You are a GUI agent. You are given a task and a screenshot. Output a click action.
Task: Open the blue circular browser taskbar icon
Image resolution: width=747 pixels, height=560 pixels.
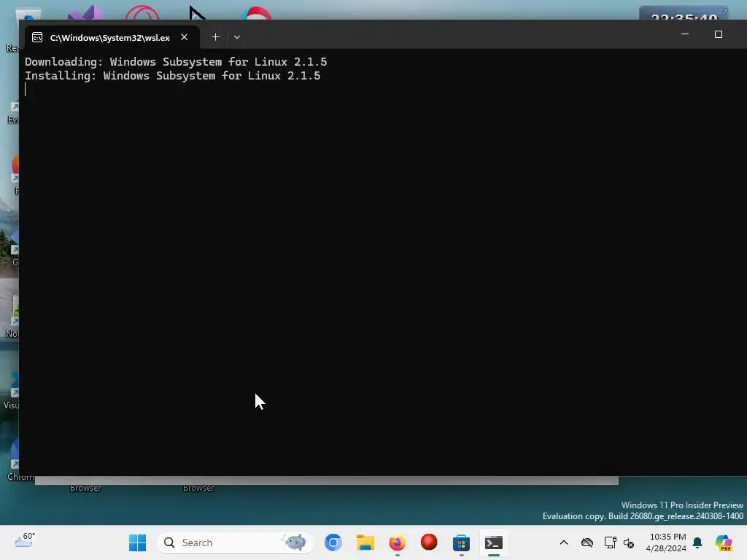(333, 542)
